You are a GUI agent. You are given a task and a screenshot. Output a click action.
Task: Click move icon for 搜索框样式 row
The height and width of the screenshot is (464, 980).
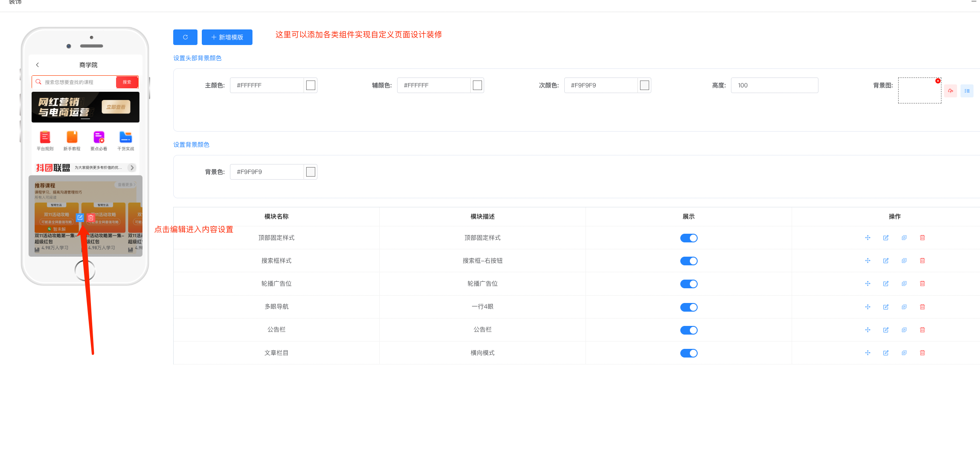click(868, 261)
